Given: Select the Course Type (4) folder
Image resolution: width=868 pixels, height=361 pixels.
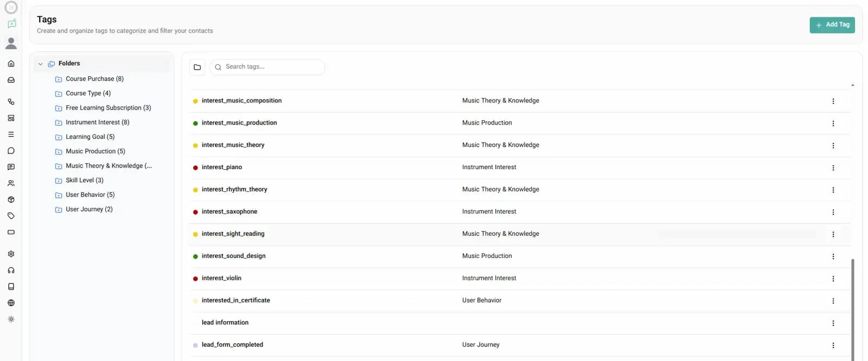Looking at the screenshot, I should [x=83, y=93].
